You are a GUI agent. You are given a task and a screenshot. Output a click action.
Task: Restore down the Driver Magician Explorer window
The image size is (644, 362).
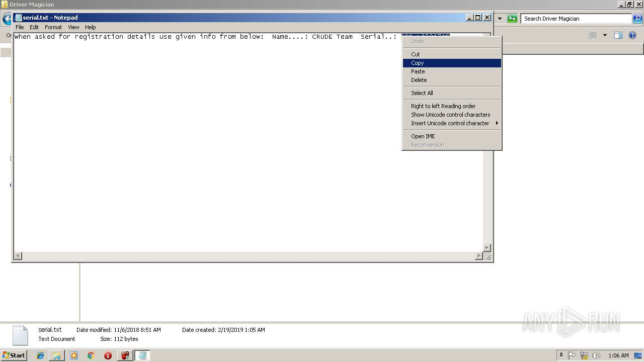pyautogui.click(x=629, y=5)
